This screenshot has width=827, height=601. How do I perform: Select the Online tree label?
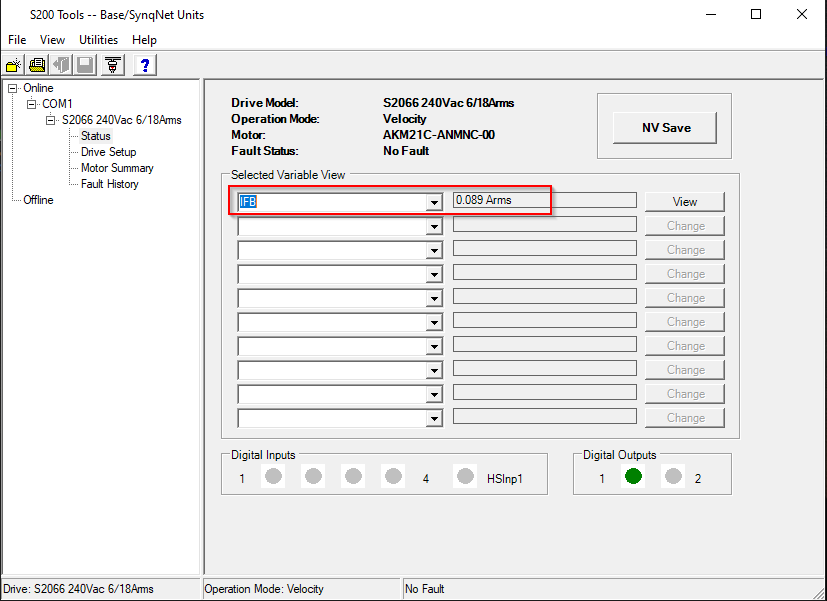pos(38,88)
